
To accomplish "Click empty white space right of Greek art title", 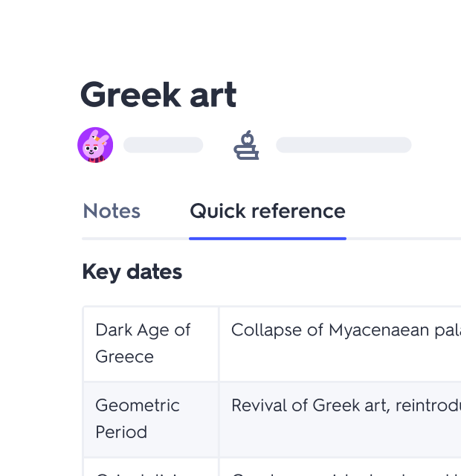I will (x=349, y=95).
